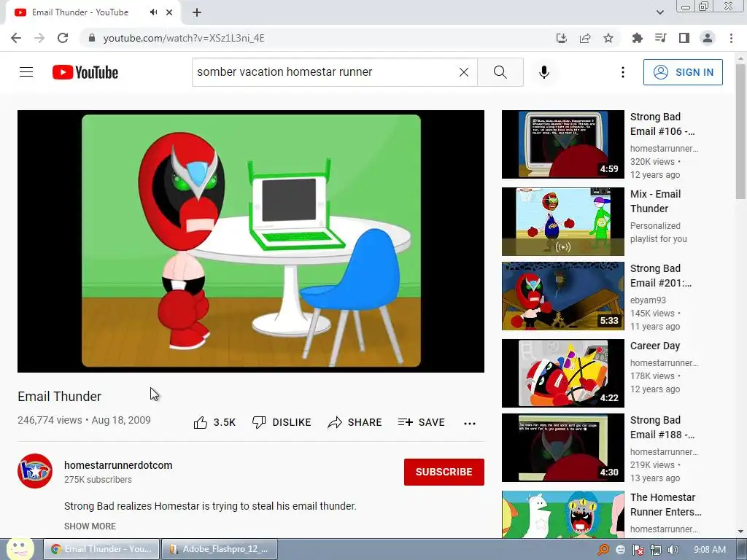The width and height of the screenshot is (747, 560).
Task: Open the Career Day thumbnail
Action: pyautogui.click(x=562, y=373)
